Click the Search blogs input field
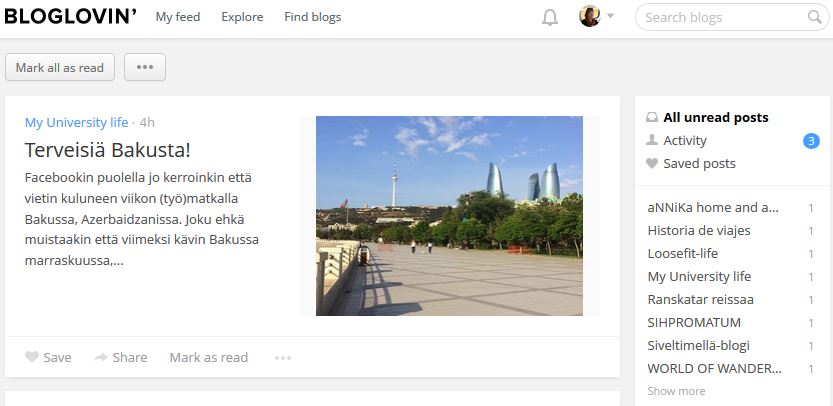 click(722, 17)
